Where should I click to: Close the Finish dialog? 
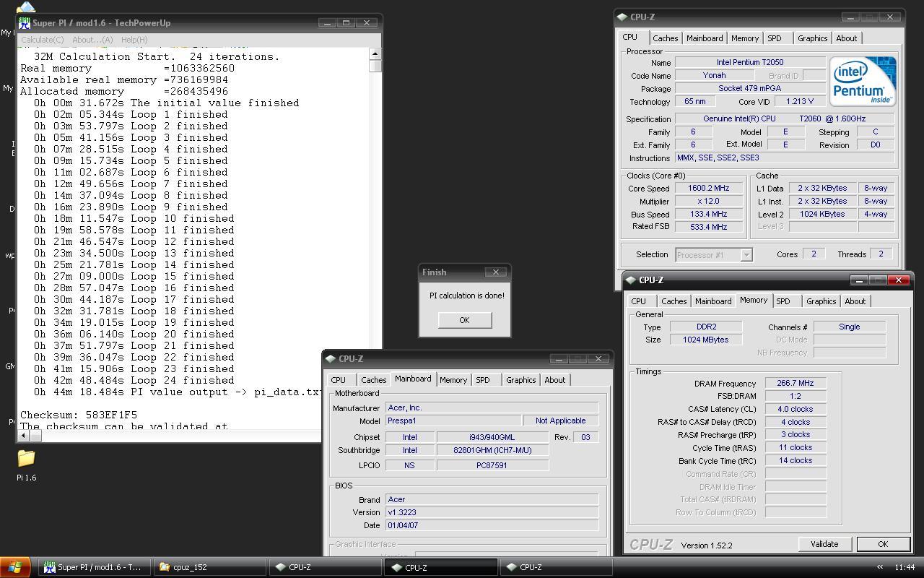click(x=495, y=272)
